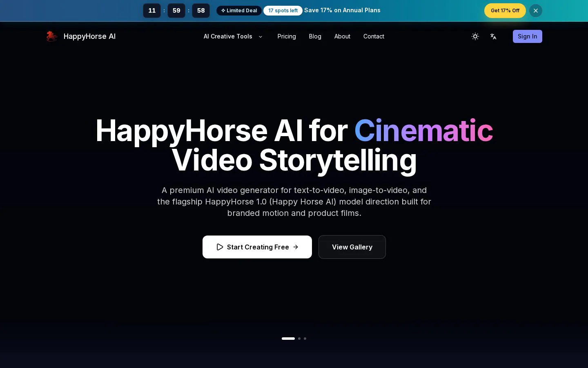The image size is (588, 368).
Task: Expand the AI Creative Tools dropdown
Action: [x=233, y=36]
